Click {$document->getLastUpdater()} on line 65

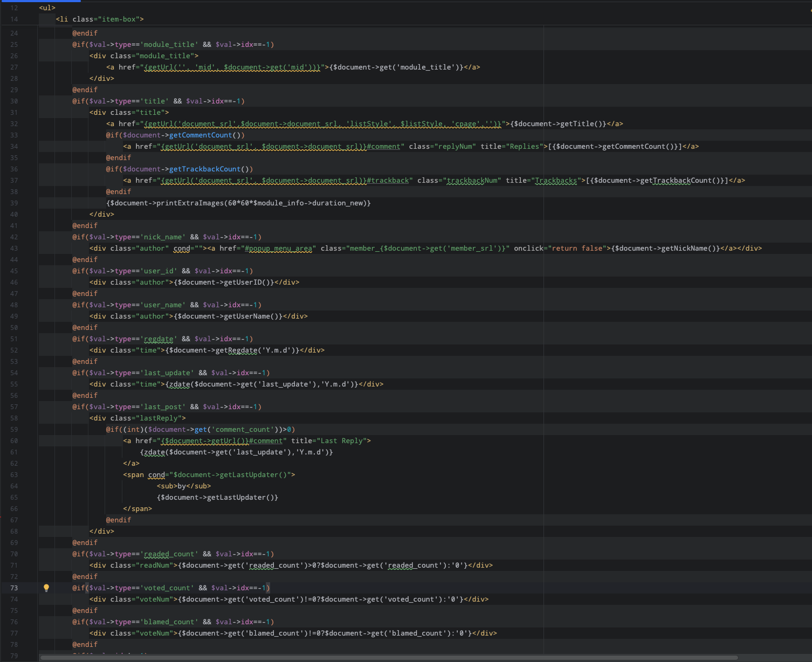(217, 498)
